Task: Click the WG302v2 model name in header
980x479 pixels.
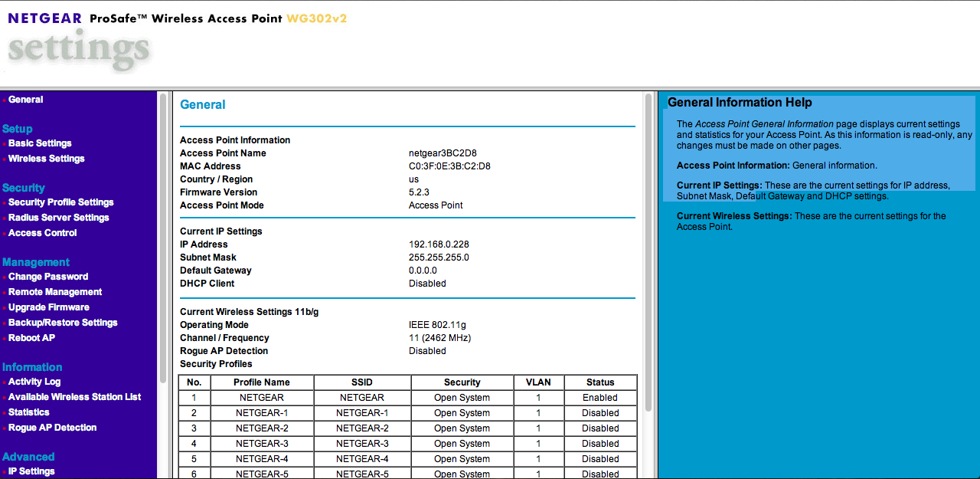Action: point(317,18)
